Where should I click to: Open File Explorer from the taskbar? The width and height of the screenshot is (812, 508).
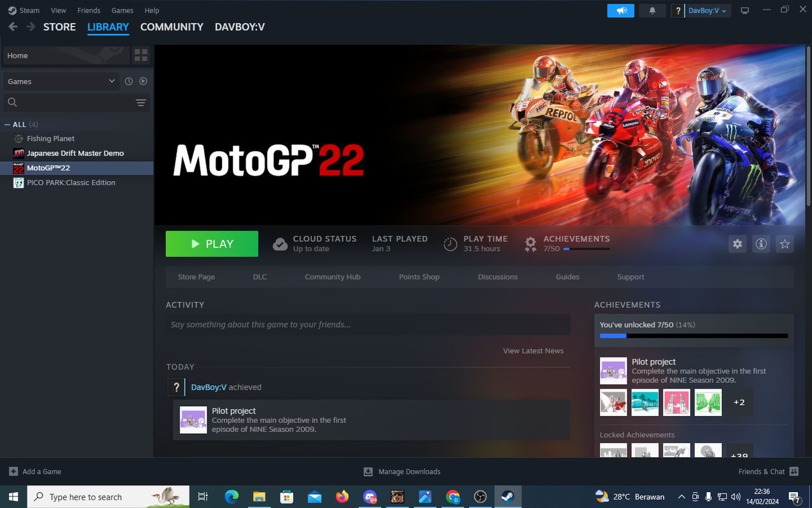(x=259, y=497)
